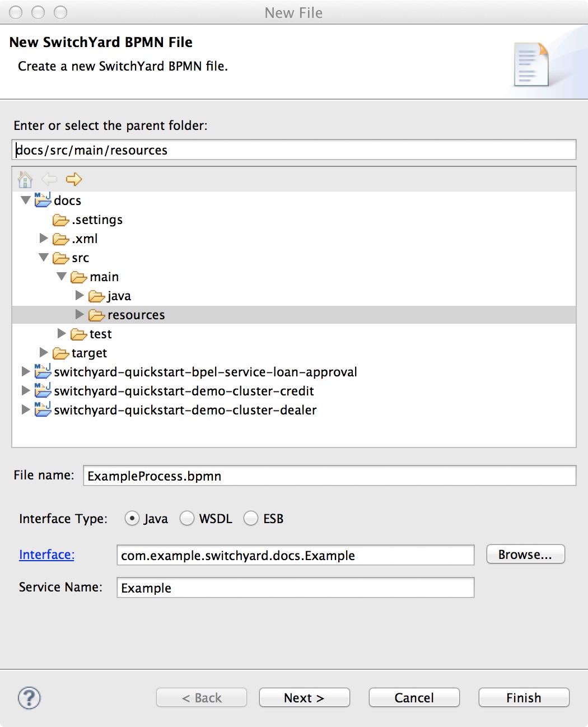Select the ESB interface type radio button
The width and height of the screenshot is (588, 727).
(x=251, y=519)
